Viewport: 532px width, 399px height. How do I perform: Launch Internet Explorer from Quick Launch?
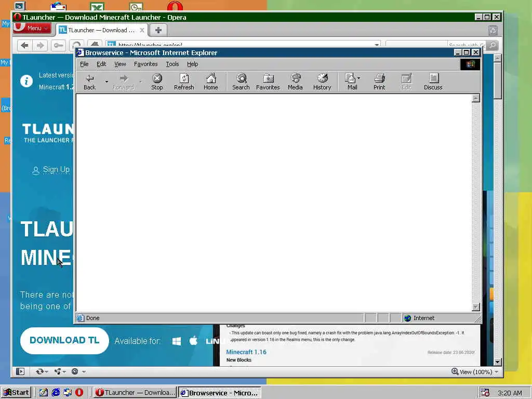click(x=56, y=393)
